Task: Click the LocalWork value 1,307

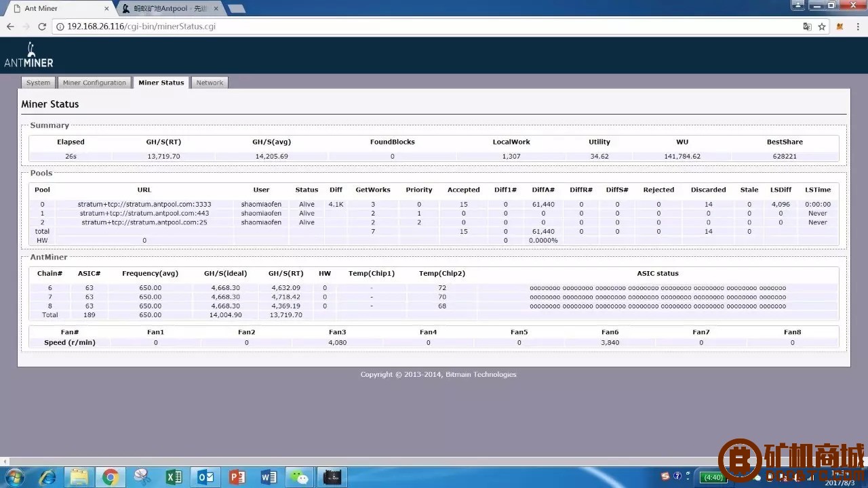Action: coord(511,156)
